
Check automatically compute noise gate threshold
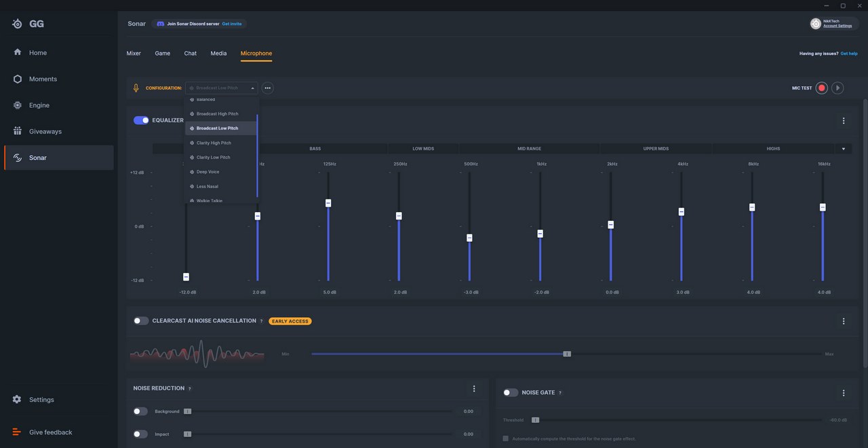tap(505, 439)
